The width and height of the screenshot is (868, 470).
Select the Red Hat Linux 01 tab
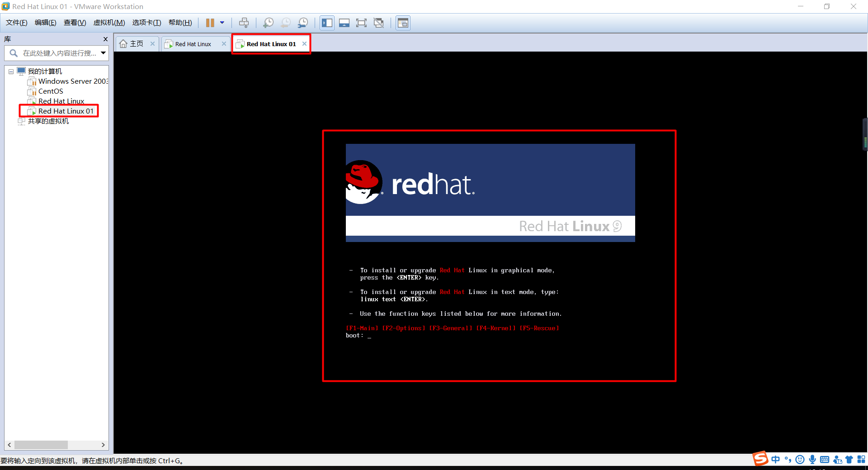click(x=271, y=44)
